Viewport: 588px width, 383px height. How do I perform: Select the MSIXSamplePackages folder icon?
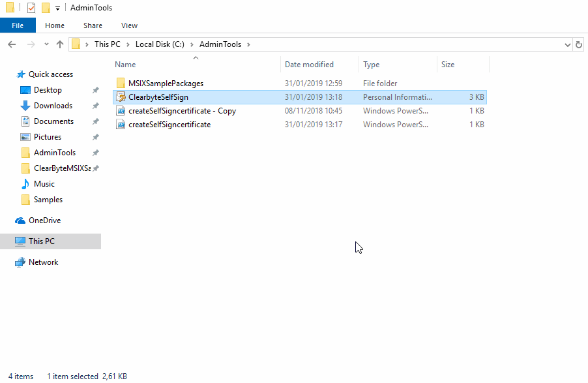click(121, 84)
